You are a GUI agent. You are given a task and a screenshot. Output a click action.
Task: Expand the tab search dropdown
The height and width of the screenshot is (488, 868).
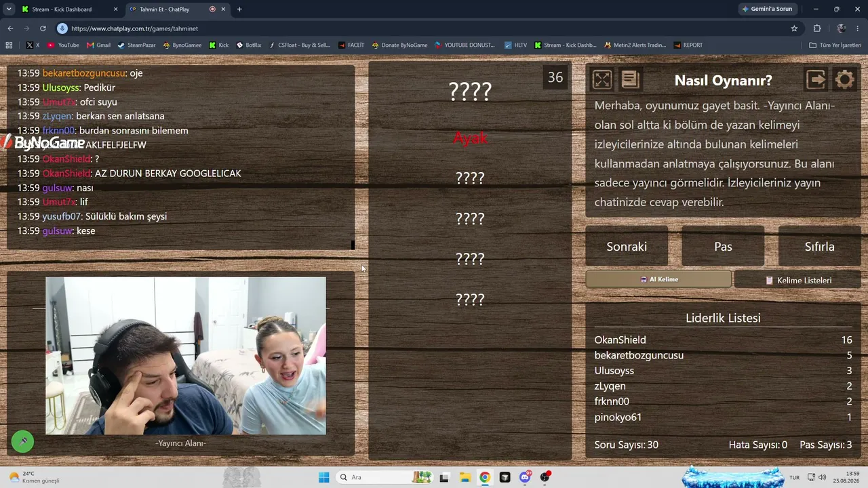pos(9,9)
